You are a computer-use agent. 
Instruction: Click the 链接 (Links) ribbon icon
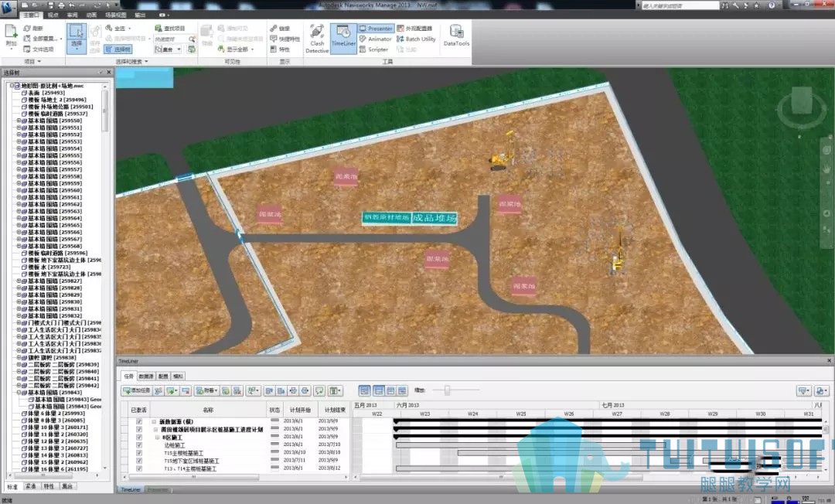pos(273,28)
